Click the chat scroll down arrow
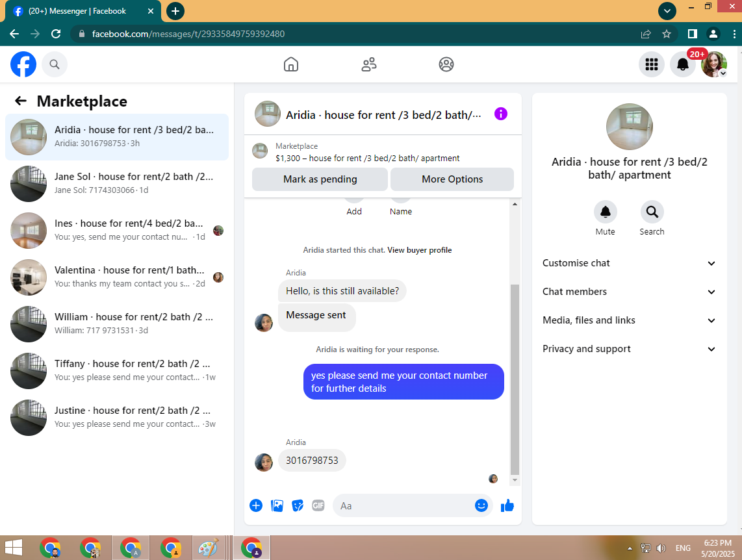 tap(515, 480)
